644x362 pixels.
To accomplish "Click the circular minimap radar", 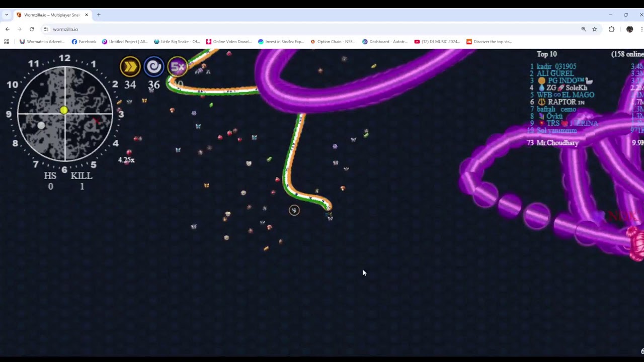I will 65,114.
